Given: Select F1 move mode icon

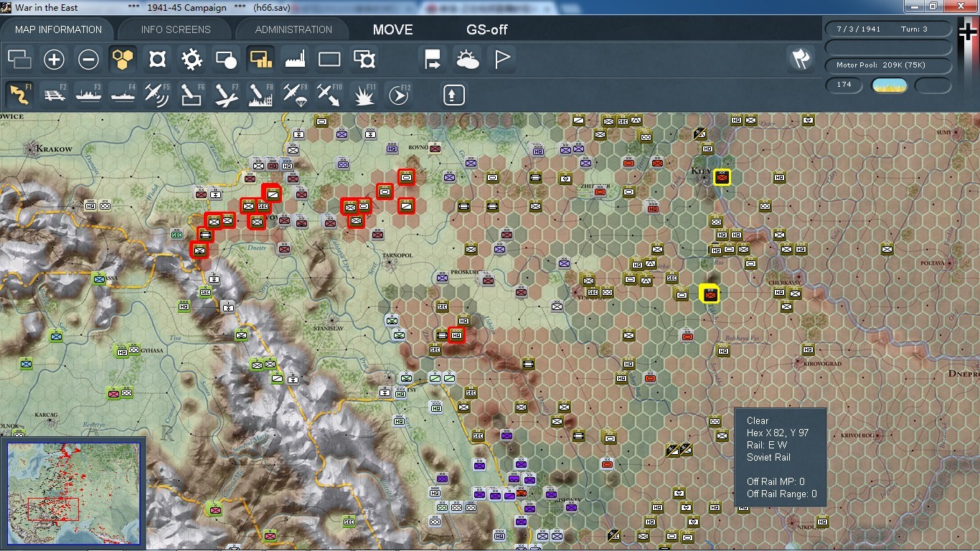Looking at the screenshot, I should (19, 95).
